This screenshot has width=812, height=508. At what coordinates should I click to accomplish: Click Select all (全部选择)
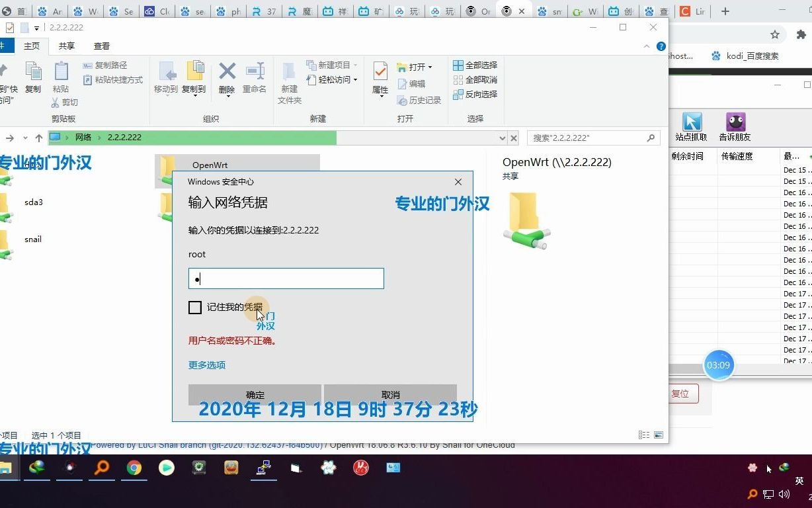[x=475, y=65]
